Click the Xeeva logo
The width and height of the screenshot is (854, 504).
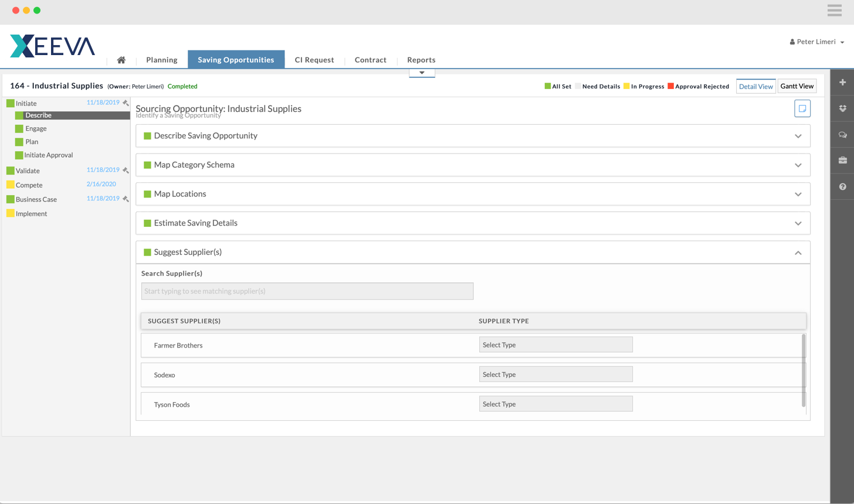pyautogui.click(x=52, y=46)
